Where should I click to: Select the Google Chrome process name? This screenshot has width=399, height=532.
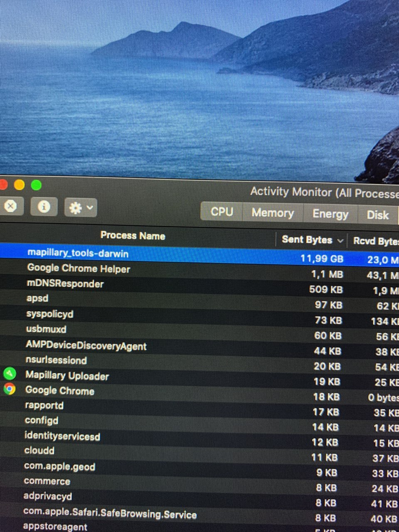pos(60,390)
